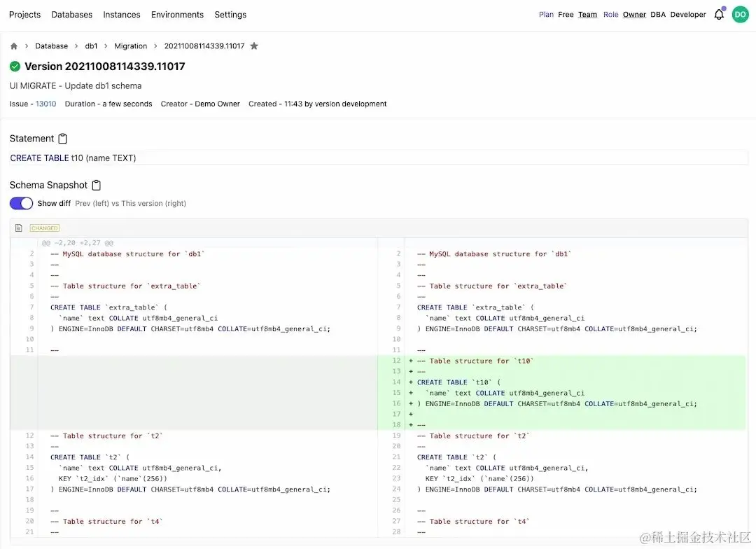This screenshot has width=756, height=549.
Task: Switch role to Owner
Action: click(634, 15)
